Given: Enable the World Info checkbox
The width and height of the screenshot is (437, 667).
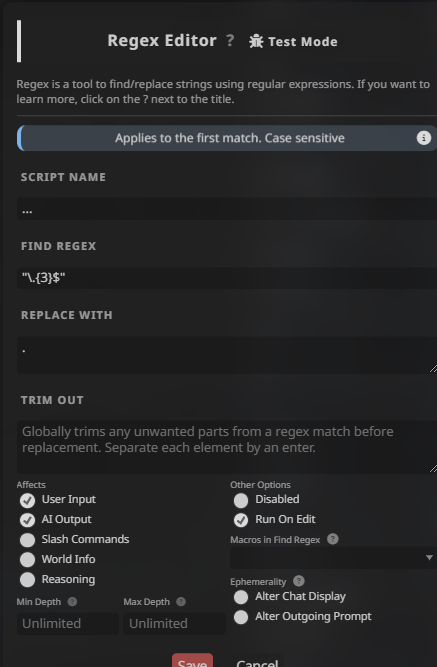Looking at the screenshot, I should tap(28, 560).
